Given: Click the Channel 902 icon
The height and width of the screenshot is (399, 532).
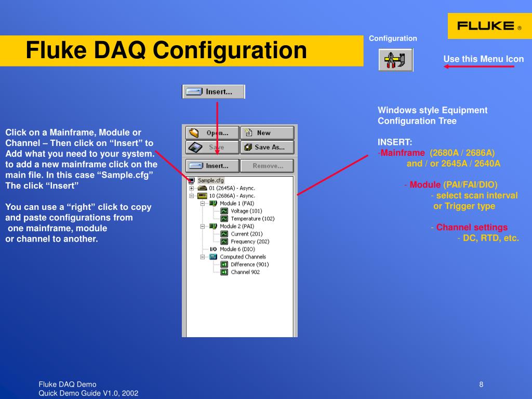Looking at the screenshot, I should [224, 272].
